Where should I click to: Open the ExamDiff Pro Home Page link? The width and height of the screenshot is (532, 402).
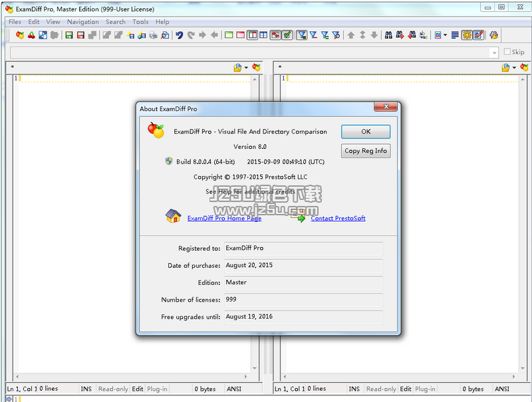(224, 219)
